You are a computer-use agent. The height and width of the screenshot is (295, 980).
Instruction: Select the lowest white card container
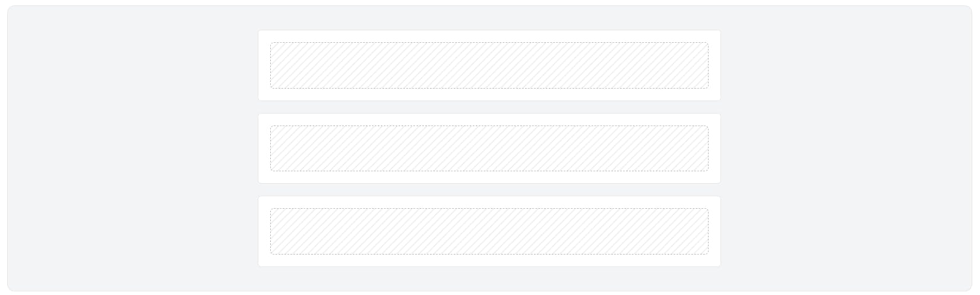489,231
